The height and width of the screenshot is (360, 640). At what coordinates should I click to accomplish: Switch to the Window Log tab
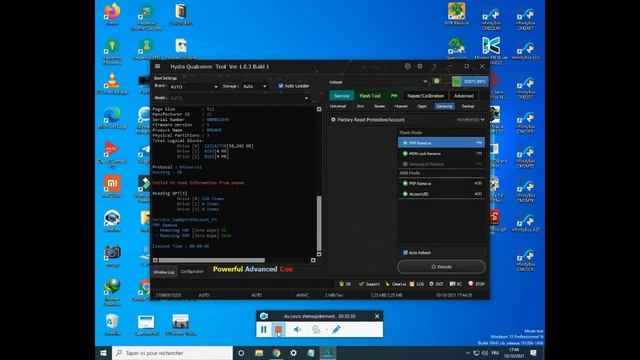pyautogui.click(x=164, y=272)
